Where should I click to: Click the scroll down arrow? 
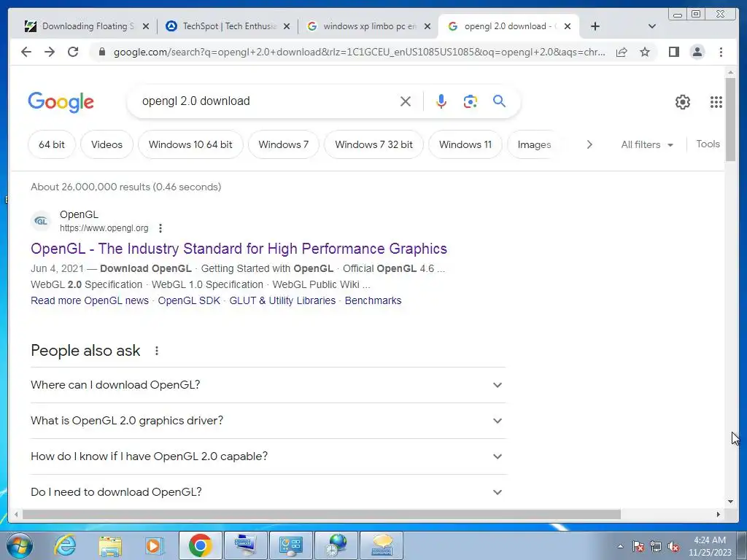[x=730, y=502]
